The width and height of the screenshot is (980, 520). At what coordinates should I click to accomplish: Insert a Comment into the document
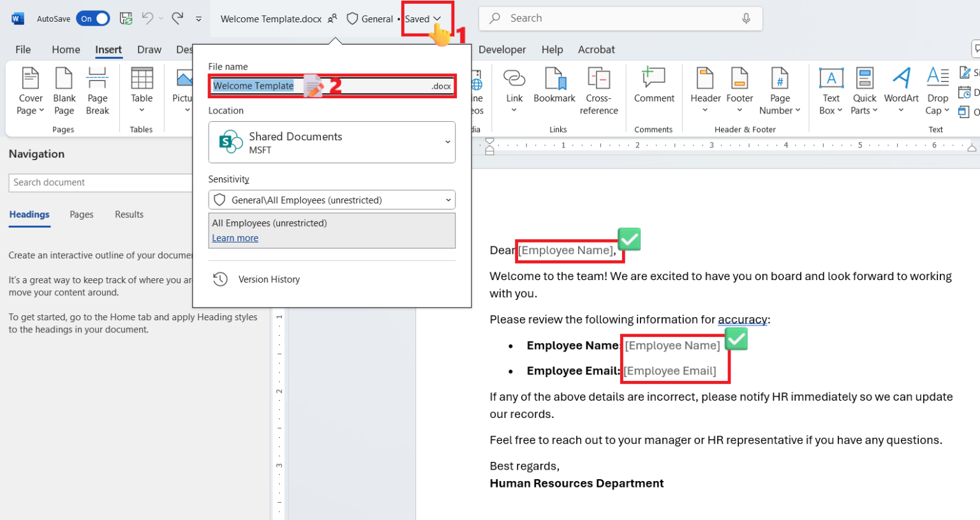pos(654,89)
